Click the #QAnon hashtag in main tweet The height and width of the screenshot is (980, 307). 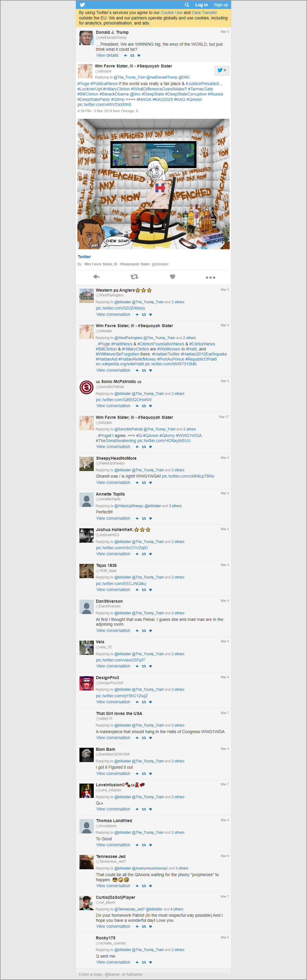tap(194, 99)
